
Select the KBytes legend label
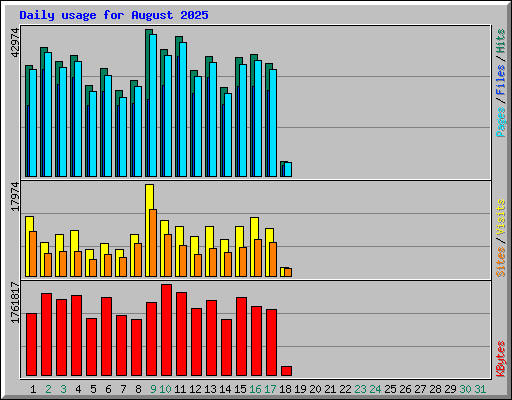pyautogui.click(x=500, y=359)
